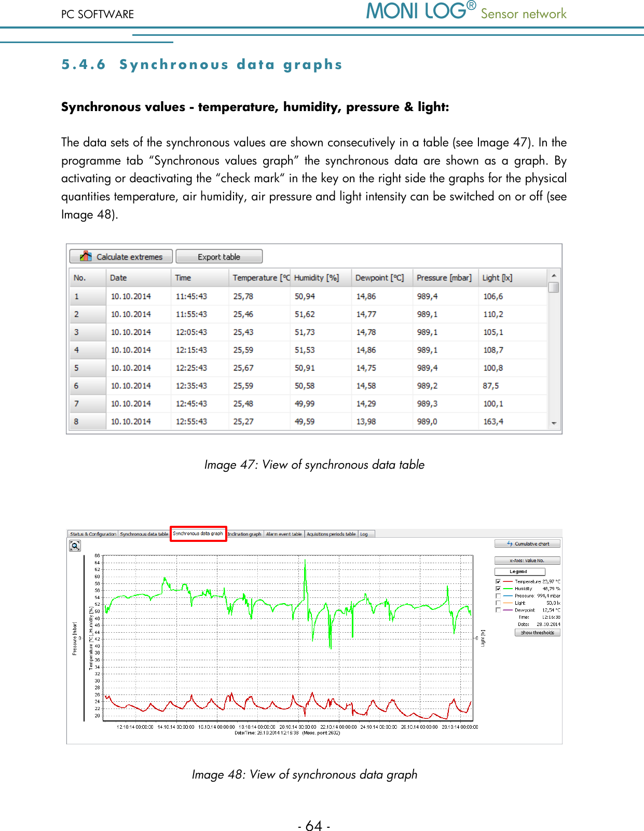Switch to Status & Configuration tab
The image size is (644, 831).
click(93, 534)
